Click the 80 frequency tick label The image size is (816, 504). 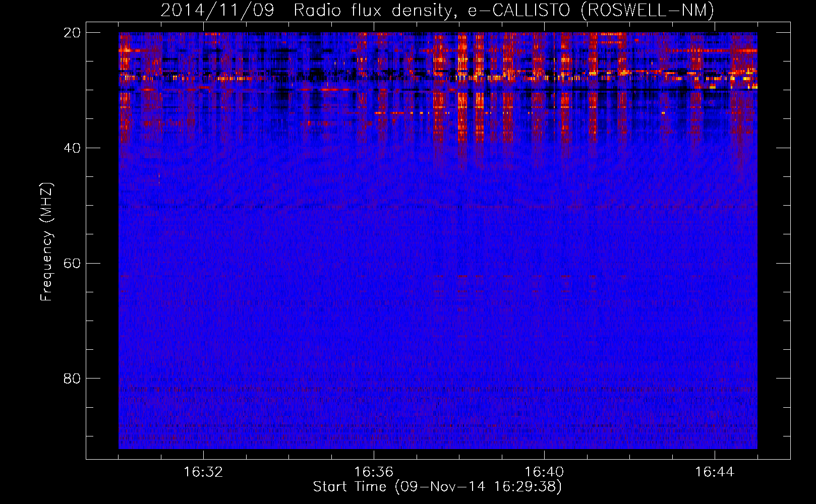point(72,379)
